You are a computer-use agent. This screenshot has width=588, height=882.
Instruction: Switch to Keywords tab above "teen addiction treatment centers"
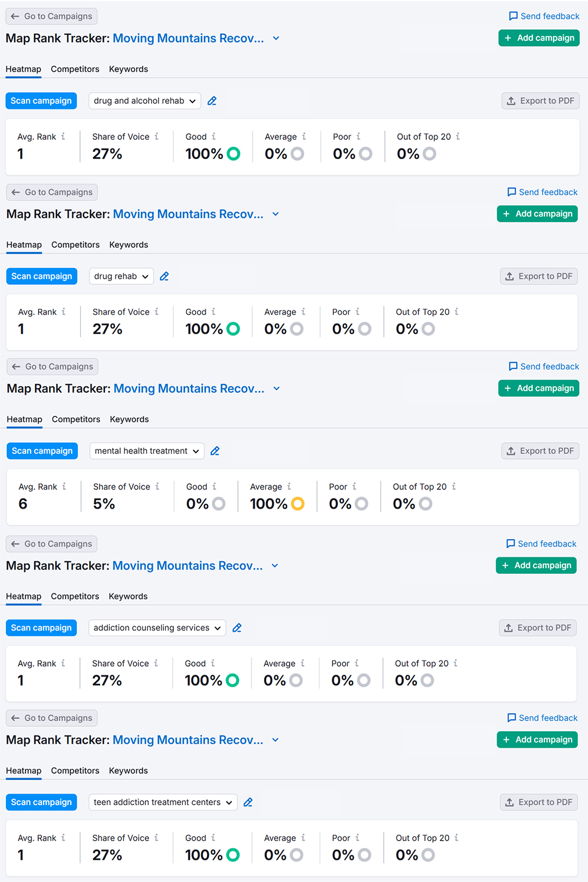[128, 770]
